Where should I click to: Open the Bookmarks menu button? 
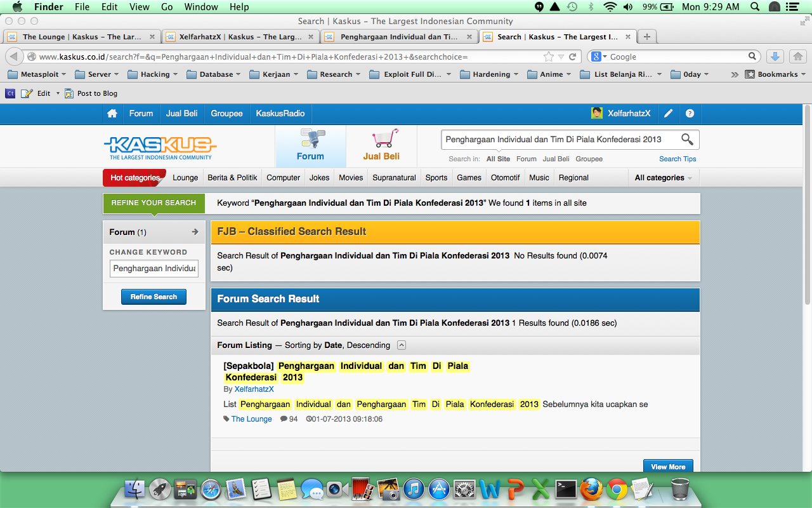click(x=775, y=74)
